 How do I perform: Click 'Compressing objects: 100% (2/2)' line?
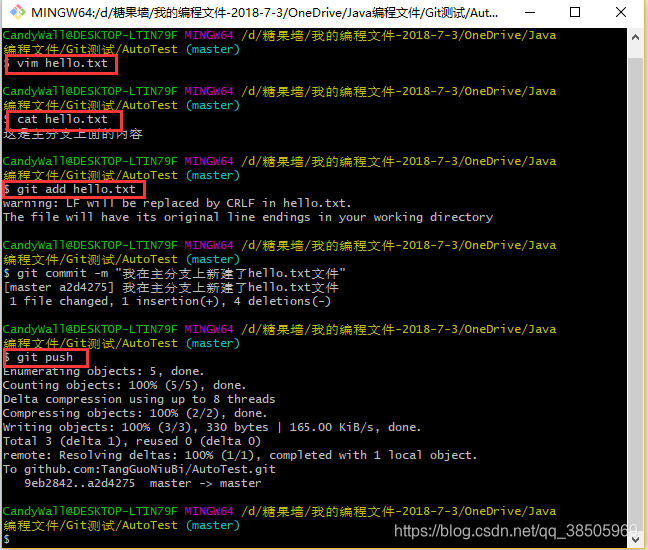pyautogui.click(x=135, y=414)
